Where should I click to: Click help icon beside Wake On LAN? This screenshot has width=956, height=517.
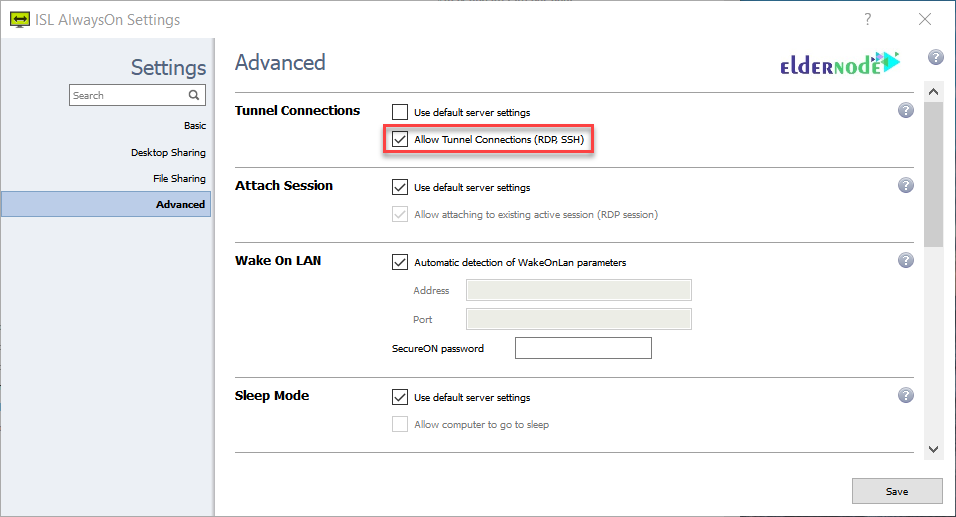pos(906,261)
